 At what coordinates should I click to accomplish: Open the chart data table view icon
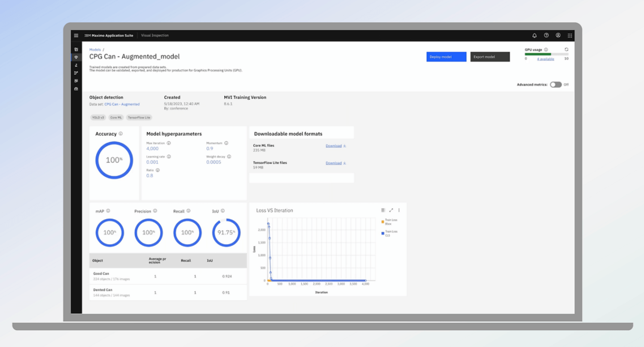383,210
